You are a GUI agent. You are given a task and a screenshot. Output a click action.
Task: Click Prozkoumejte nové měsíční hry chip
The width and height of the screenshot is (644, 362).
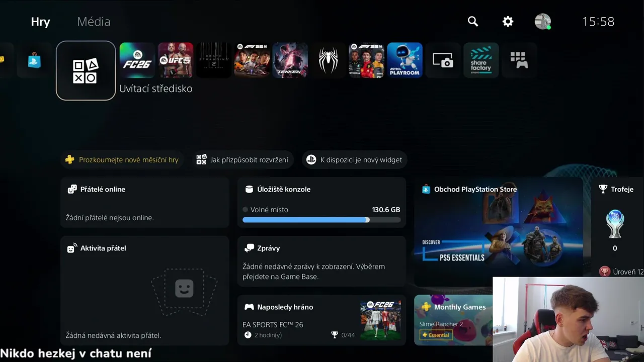(122, 160)
